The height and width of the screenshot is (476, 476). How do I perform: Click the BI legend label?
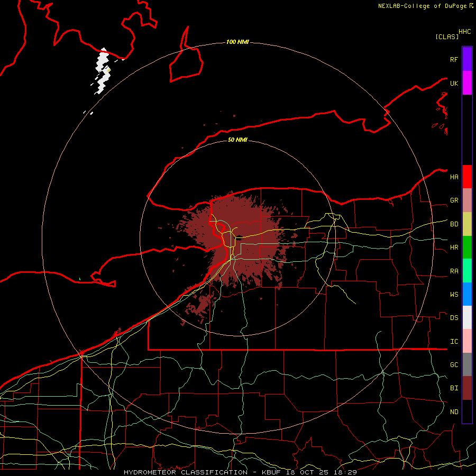pyautogui.click(x=454, y=388)
